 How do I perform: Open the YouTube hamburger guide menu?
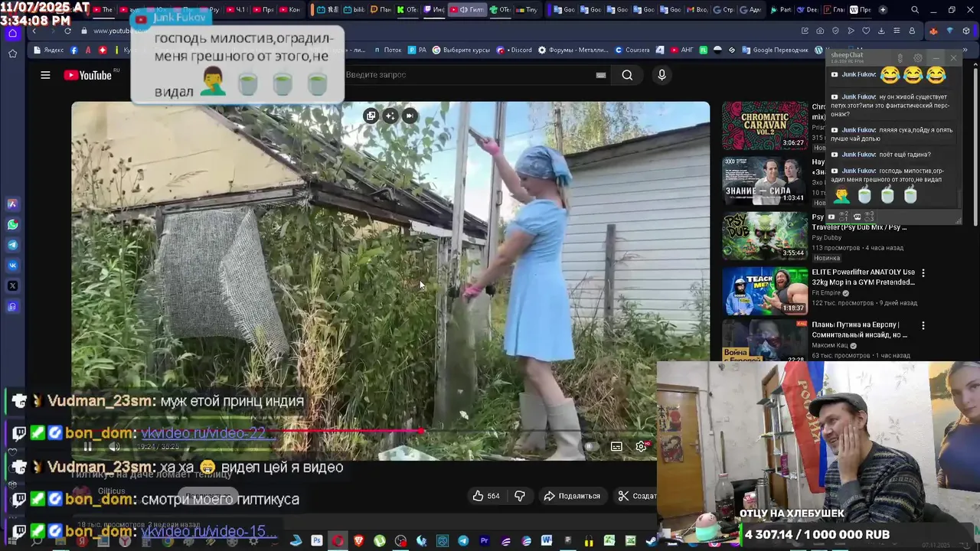[45, 75]
